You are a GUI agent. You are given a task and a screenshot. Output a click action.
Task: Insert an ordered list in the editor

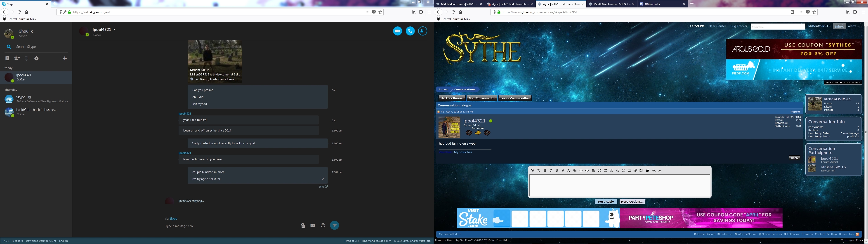click(x=606, y=171)
